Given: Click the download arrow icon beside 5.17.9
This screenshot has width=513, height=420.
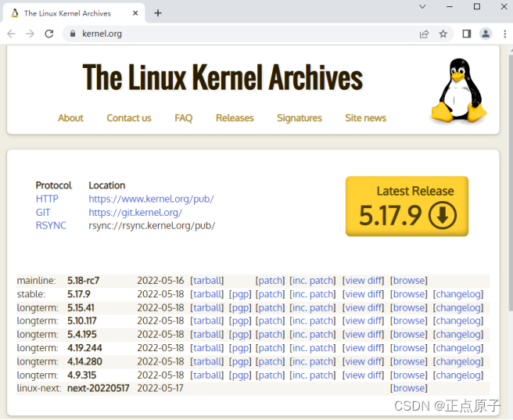Looking at the screenshot, I should pos(443,215).
